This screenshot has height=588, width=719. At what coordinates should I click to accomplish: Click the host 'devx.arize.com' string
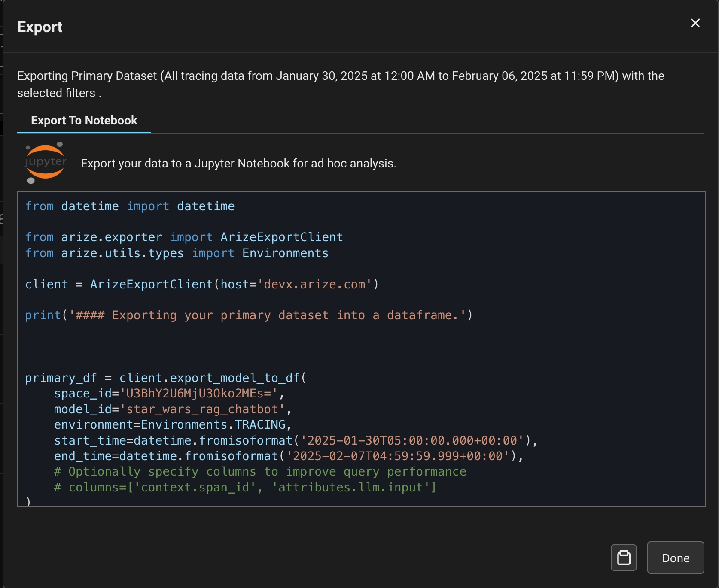314,285
